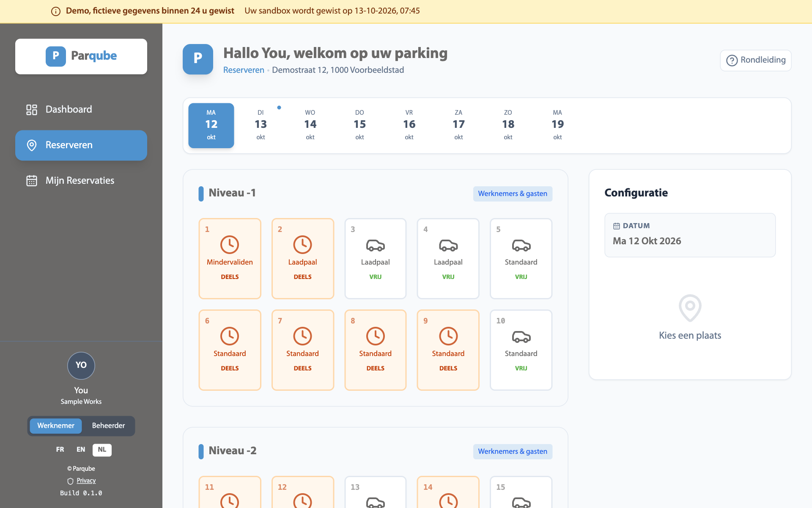Screen dimensions: 812x508
Task: Click the Reserveren location pin icon
Action: 32,145
